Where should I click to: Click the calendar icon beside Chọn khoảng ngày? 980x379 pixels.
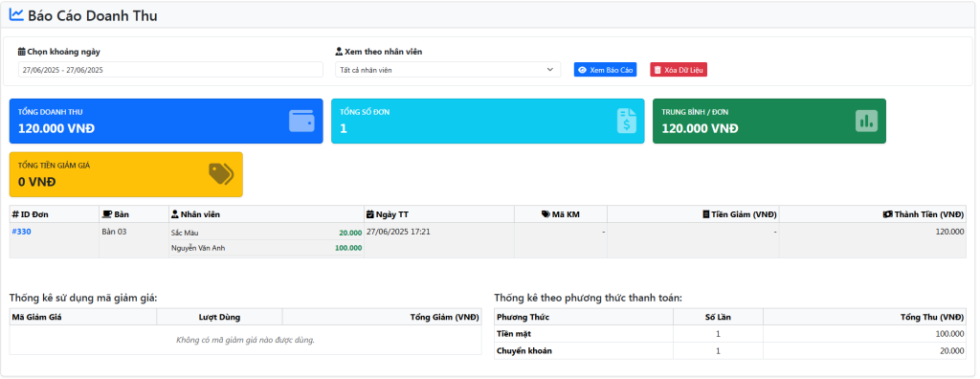pos(21,52)
